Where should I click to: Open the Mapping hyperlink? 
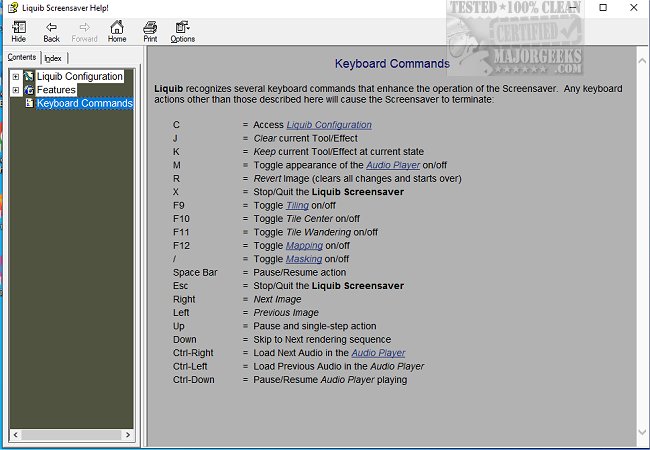[304, 245]
